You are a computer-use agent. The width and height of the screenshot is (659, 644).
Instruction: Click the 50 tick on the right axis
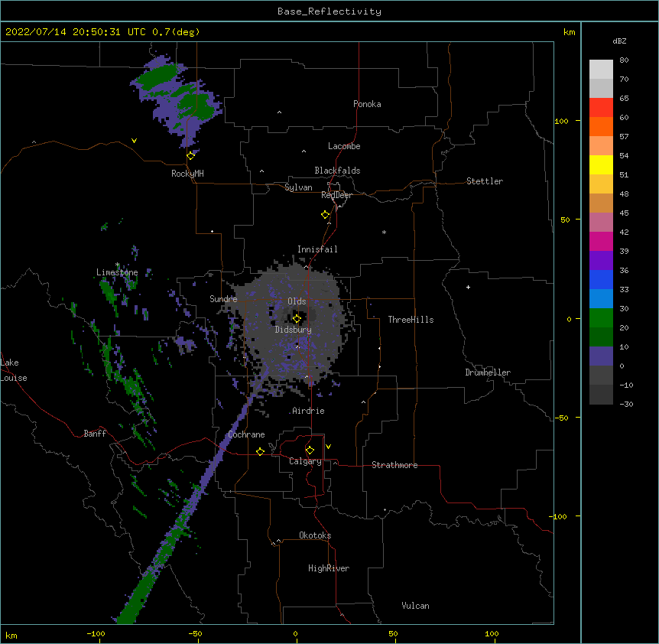coord(565,220)
